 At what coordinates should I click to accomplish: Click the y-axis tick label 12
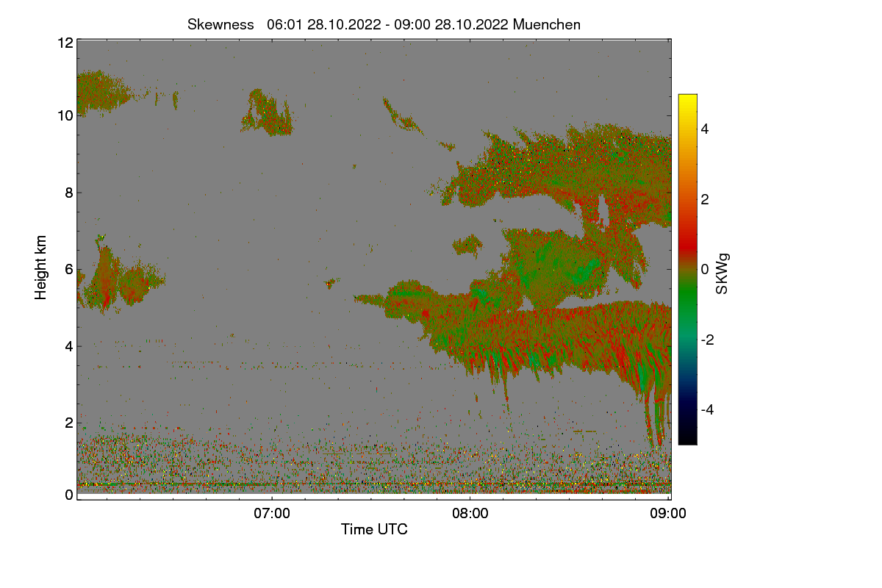pyautogui.click(x=65, y=43)
